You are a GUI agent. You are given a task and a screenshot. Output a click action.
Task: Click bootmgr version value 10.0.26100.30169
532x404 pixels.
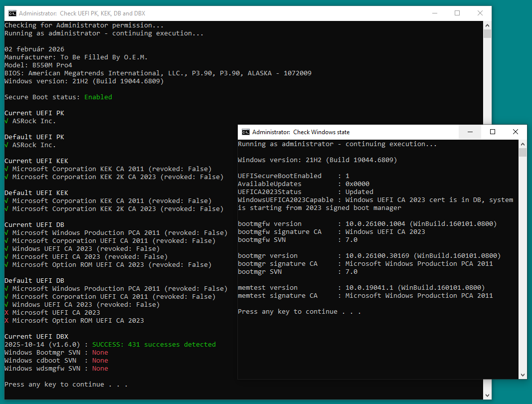pyautogui.click(x=377, y=256)
